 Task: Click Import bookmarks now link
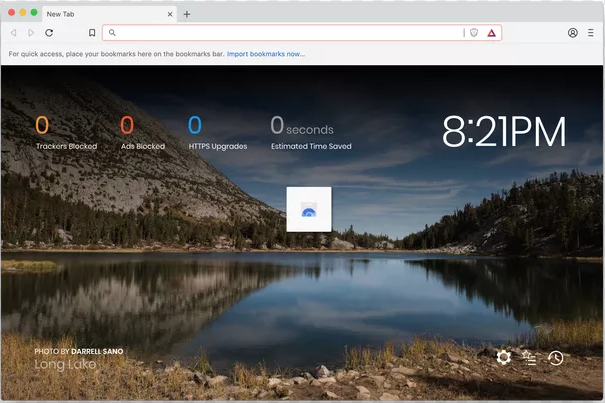[265, 53]
